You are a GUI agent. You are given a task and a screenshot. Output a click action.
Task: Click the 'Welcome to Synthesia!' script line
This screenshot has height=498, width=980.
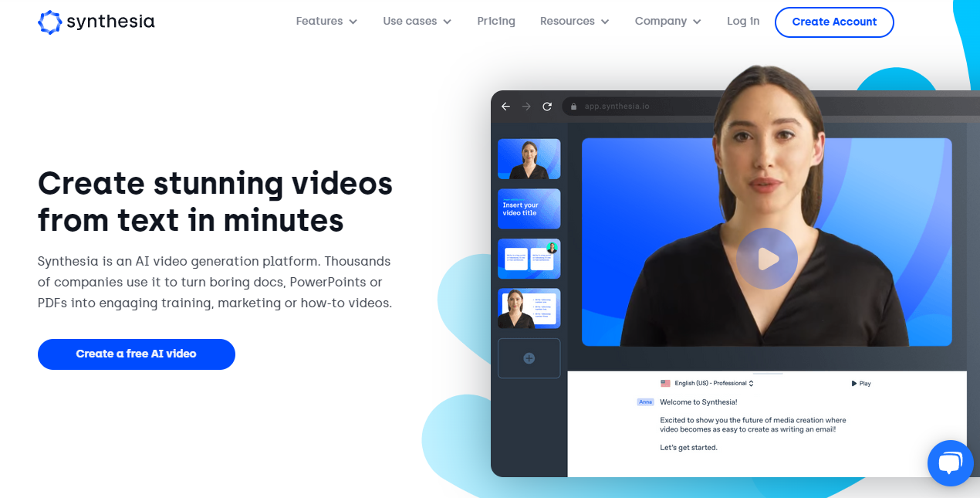(x=698, y=401)
